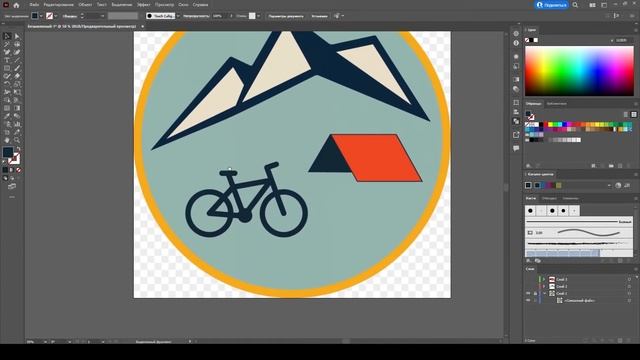Select the Eraser tool
Viewport: 640px width, 360px height.
click(17, 76)
